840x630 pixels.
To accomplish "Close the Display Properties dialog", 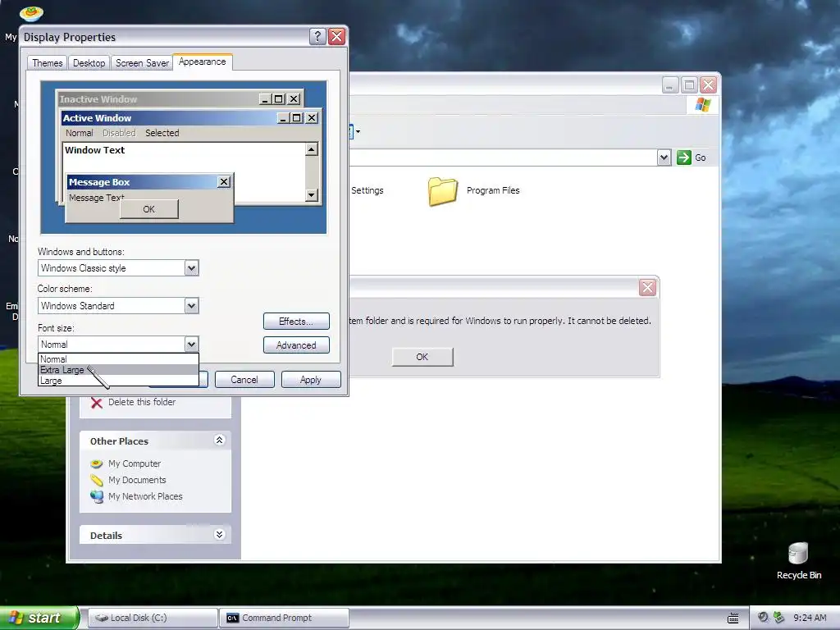I will [336, 36].
